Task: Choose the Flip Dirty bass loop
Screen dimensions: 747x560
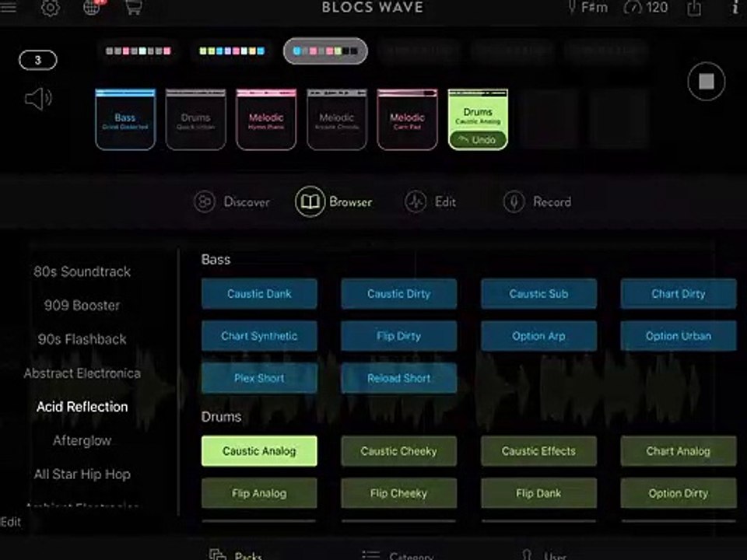Action: tap(398, 336)
